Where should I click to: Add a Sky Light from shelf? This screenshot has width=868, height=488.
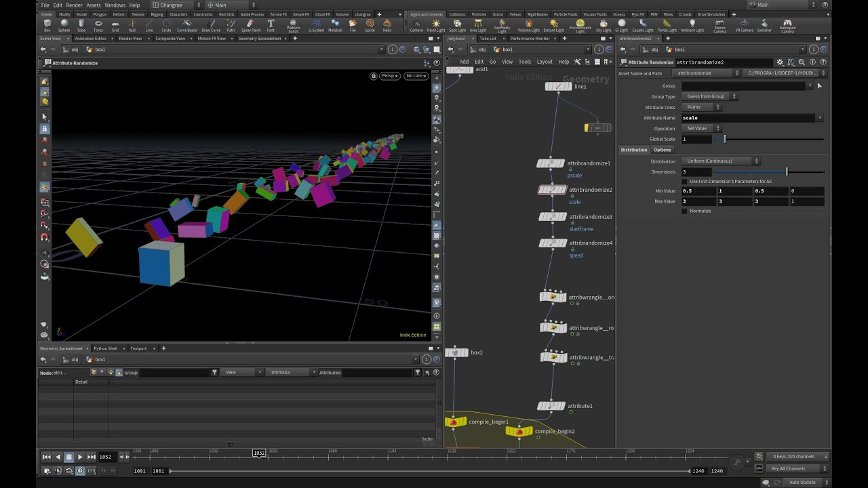(604, 26)
